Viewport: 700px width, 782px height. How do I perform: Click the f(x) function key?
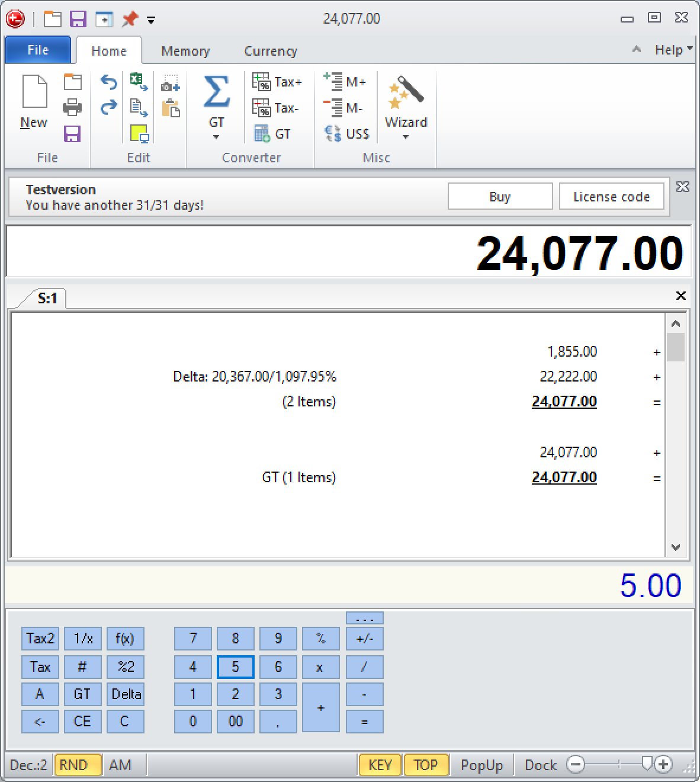(x=125, y=639)
